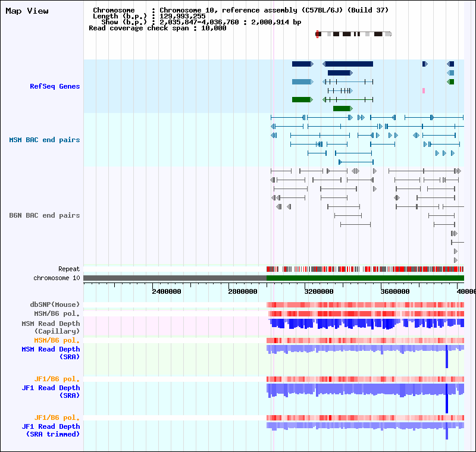Open the RefSeq Genes track link

pos(55,86)
